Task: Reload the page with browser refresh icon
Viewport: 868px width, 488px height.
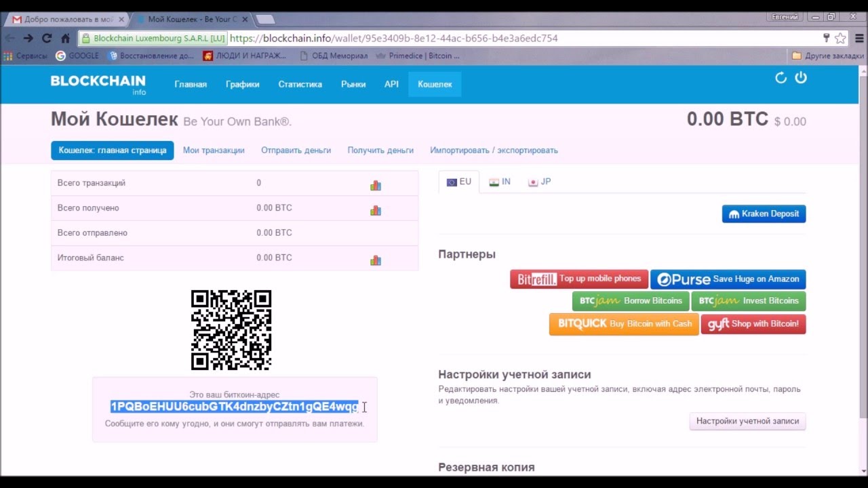Action: [x=47, y=39]
